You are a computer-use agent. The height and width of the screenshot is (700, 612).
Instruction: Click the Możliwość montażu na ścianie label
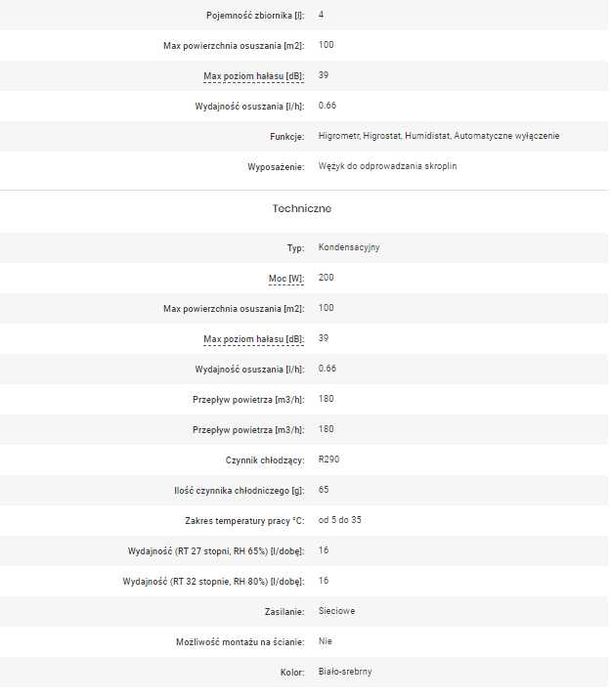(x=239, y=641)
